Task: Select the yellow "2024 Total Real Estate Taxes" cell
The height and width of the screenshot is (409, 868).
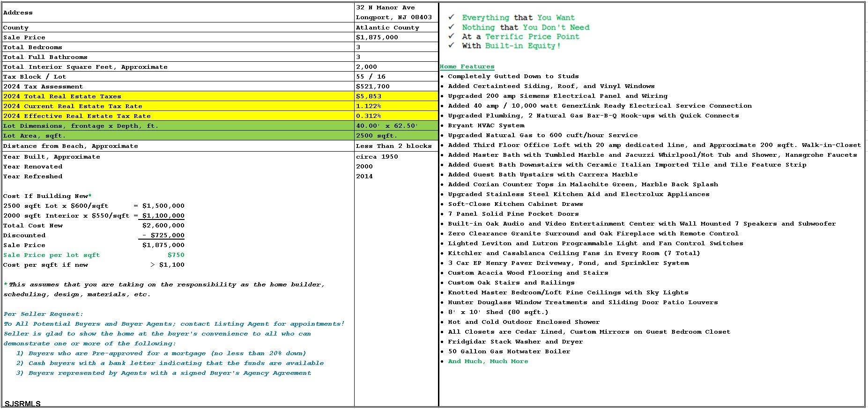Action: coord(62,96)
